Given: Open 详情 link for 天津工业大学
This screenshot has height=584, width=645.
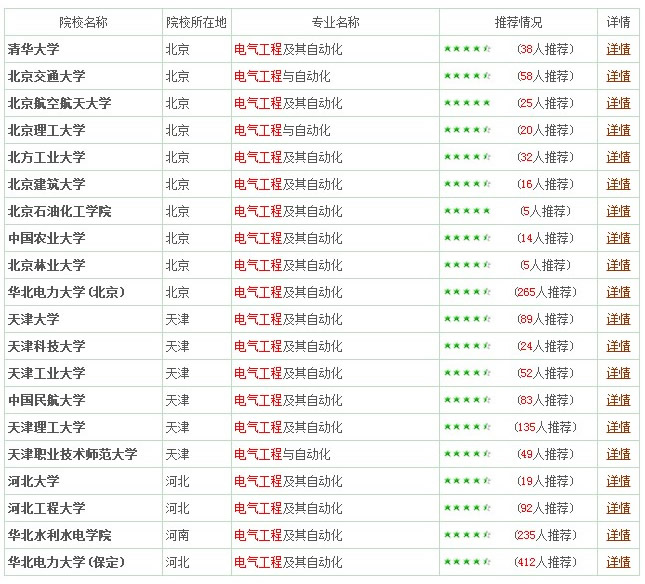Looking at the screenshot, I should [618, 373].
